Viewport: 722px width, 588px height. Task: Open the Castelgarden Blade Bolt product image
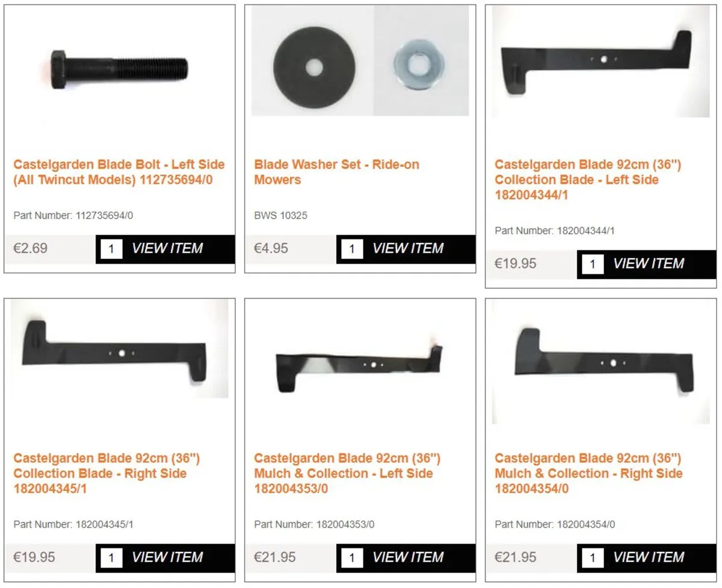point(119,70)
